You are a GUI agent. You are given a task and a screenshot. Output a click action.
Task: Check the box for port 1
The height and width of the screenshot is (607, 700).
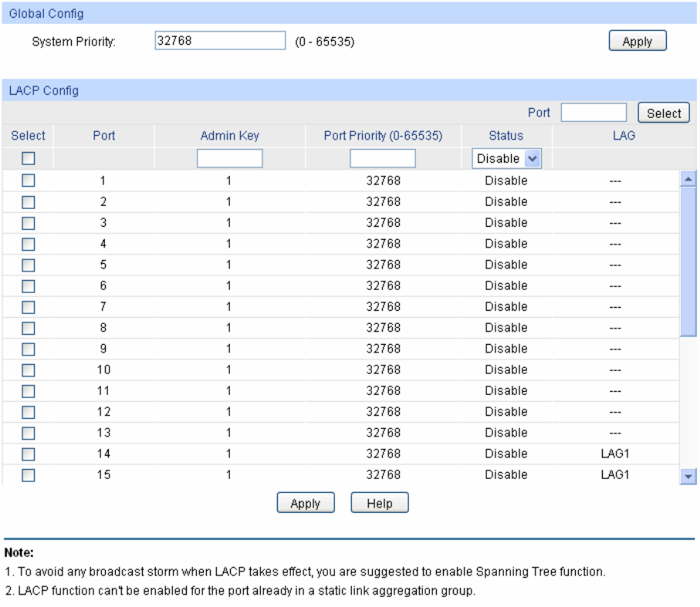pyautogui.click(x=28, y=181)
